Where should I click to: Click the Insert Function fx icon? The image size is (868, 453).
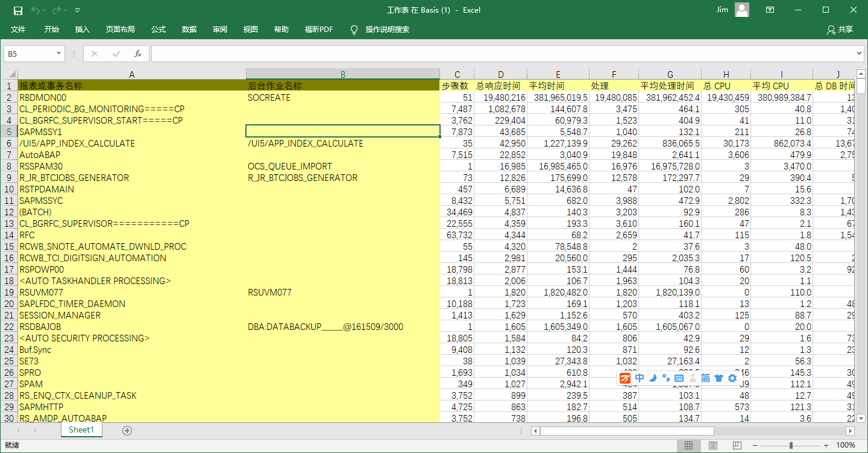138,54
